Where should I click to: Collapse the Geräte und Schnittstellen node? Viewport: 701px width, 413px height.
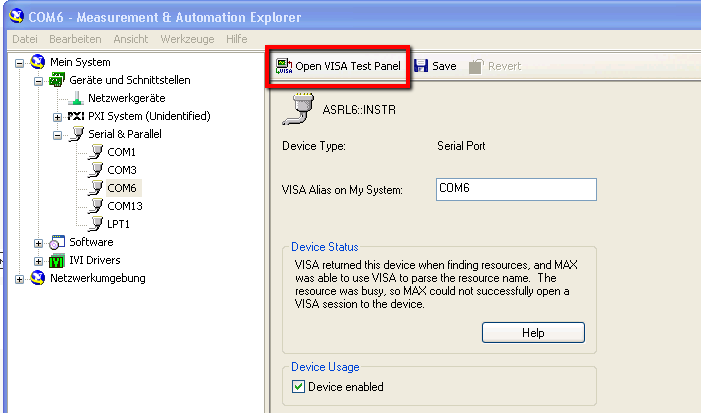tap(39, 80)
